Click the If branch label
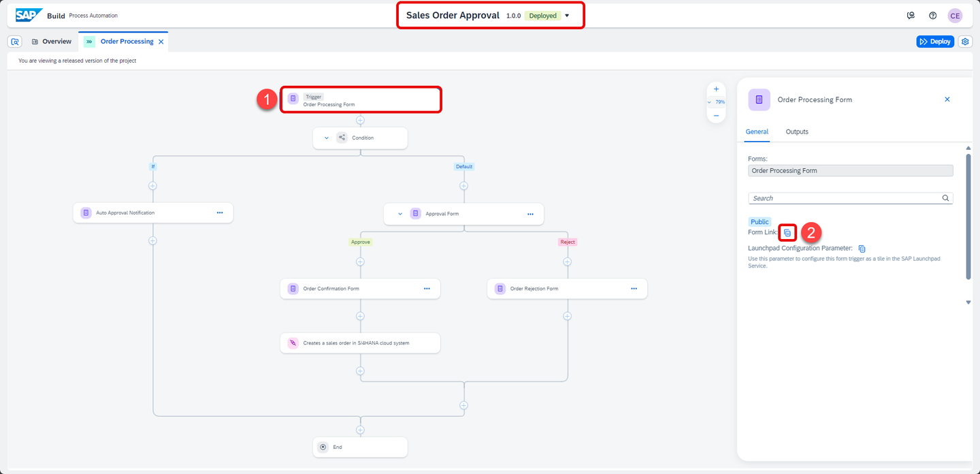The width and height of the screenshot is (980, 474). tap(152, 166)
